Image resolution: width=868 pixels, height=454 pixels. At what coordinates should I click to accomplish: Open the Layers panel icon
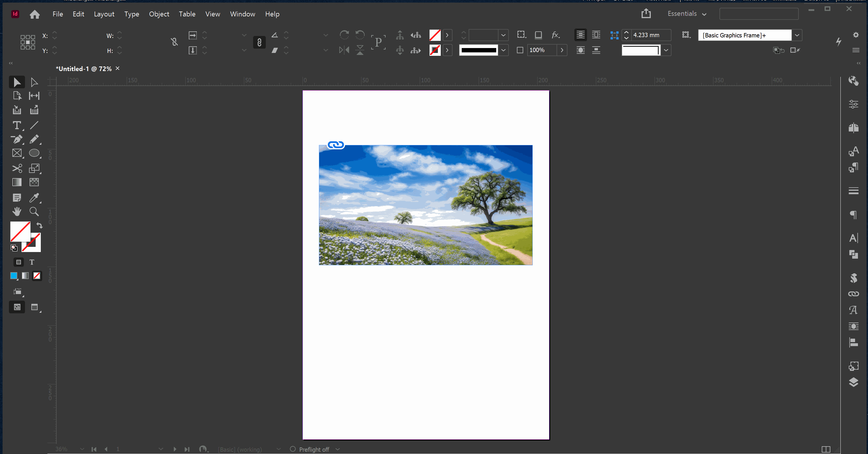pyautogui.click(x=853, y=382)
